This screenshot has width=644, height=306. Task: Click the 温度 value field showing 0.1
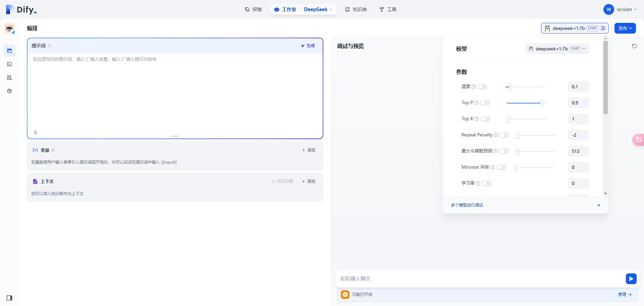pyautogui.click(x=578, y=87)
